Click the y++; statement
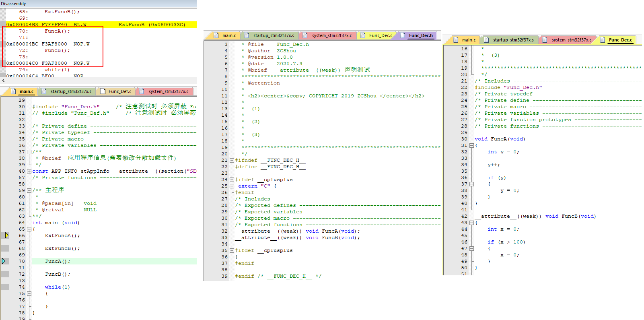644x320 pixels. tap(494, 165)
